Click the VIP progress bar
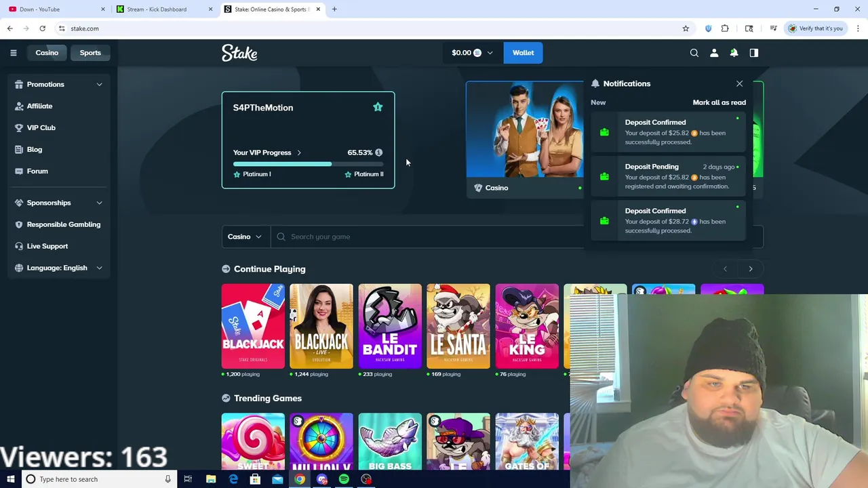This screenshot has height=488, width=868. (x=308, y=164)
